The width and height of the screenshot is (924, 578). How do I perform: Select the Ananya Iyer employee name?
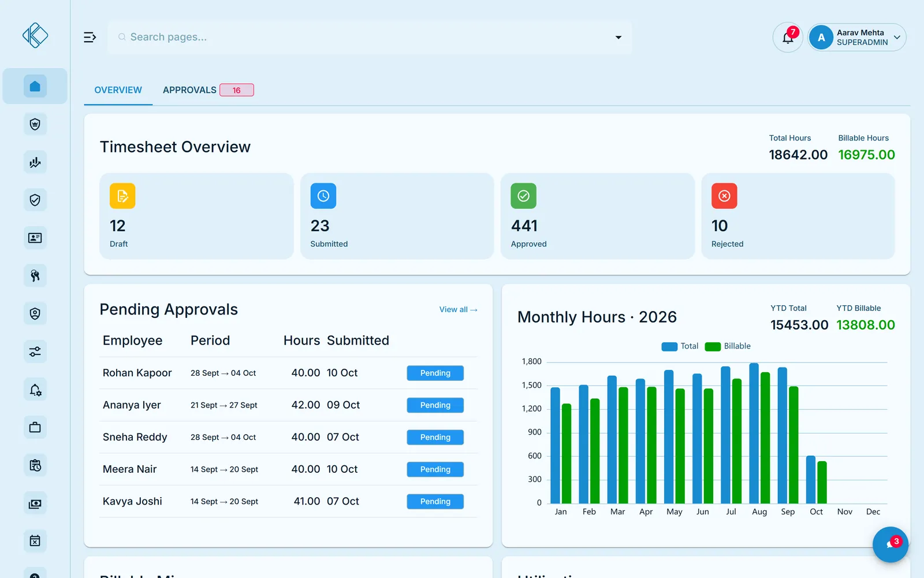[x=132, y=405]
